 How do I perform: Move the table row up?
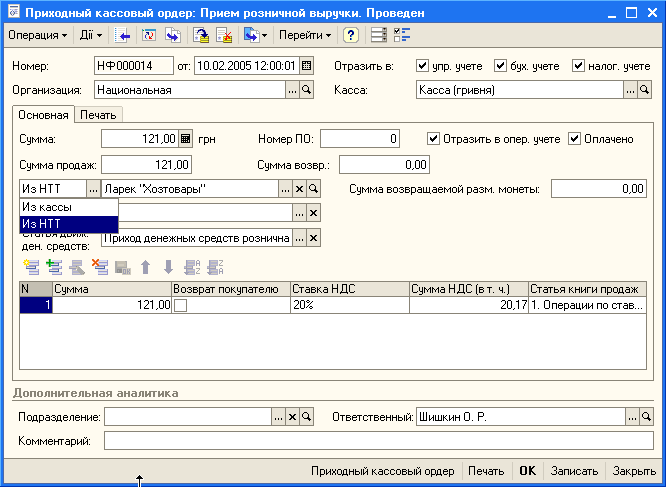(x=145, y=267)
